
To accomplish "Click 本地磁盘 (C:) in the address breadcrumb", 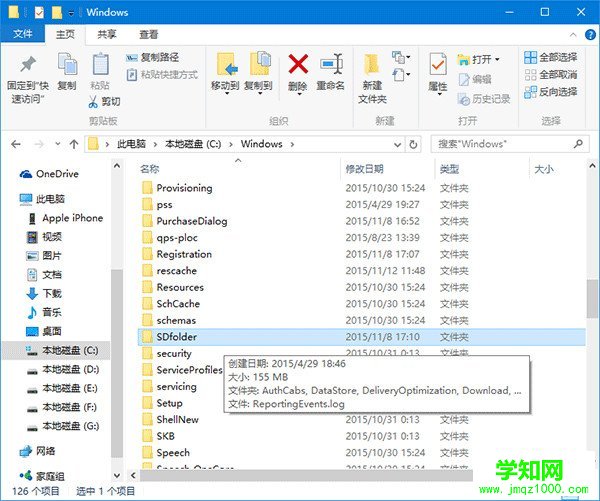I will 193,144.
